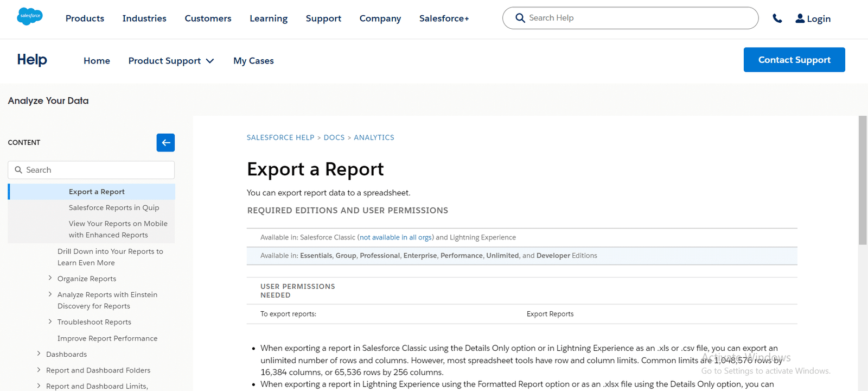Viewport: 868px width, 391px height.
Task: Open the Customers menu
Action: coord(208,18)
